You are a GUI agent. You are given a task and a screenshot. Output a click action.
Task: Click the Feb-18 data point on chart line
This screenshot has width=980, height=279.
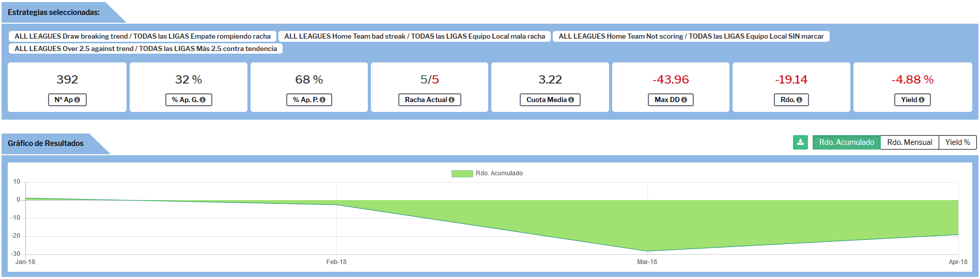point(336,205)
